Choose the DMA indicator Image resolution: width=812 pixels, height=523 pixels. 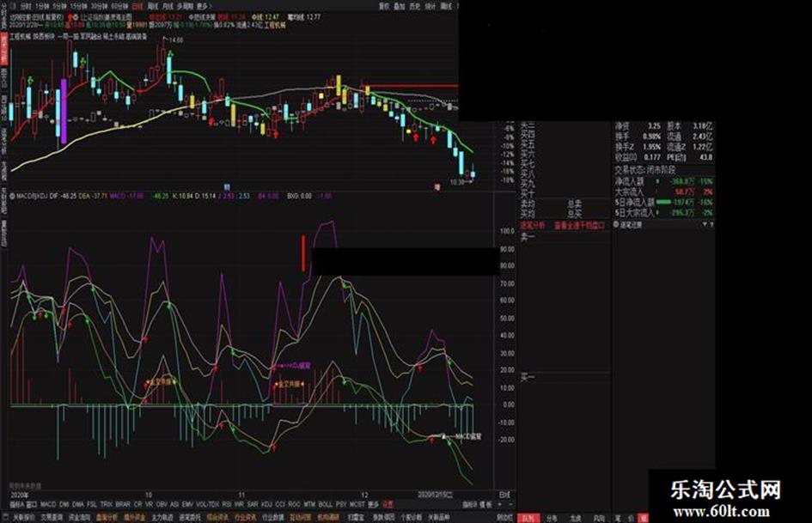coord(78,504)
